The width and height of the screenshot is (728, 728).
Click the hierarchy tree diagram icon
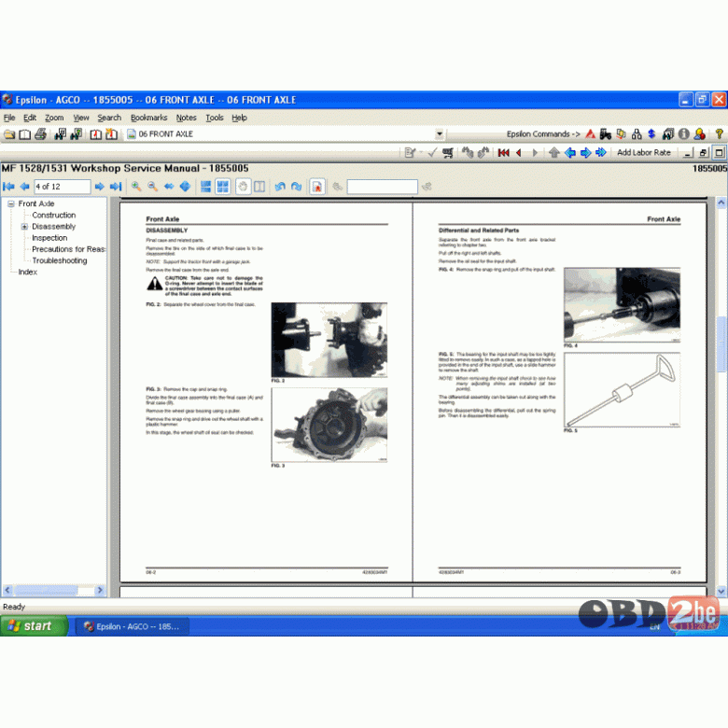(637, 134)
